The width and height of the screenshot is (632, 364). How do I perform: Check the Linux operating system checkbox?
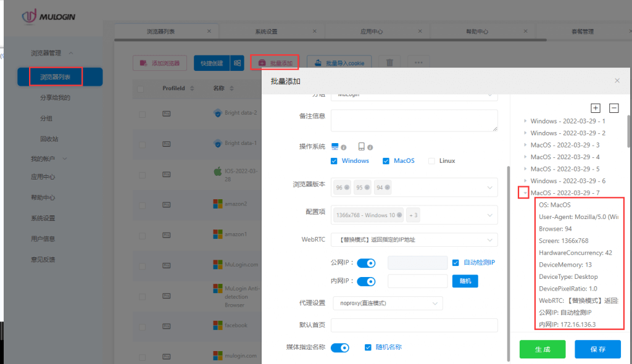[x=431, y=161]
